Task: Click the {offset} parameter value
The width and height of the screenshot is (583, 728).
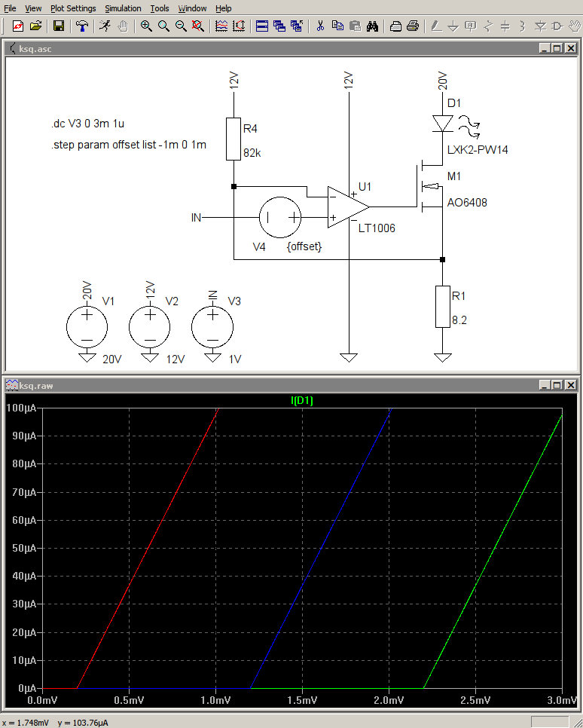Action: 304,246
